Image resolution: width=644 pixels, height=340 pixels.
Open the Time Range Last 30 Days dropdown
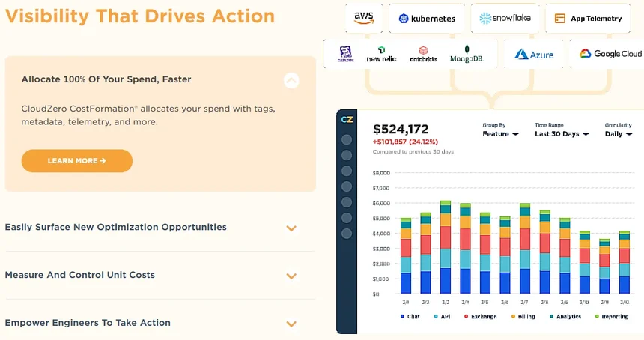coord(562,134)
